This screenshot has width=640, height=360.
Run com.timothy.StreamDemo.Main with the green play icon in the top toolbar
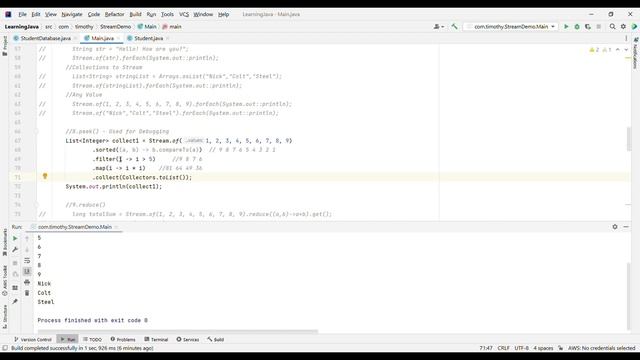(566, 27)
